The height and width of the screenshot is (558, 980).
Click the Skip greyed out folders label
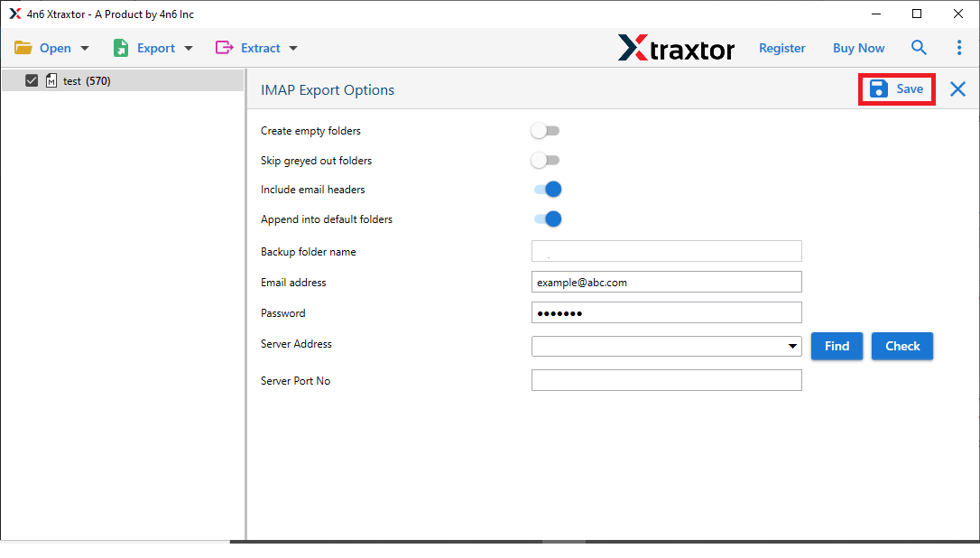click(x=316, y=161)
